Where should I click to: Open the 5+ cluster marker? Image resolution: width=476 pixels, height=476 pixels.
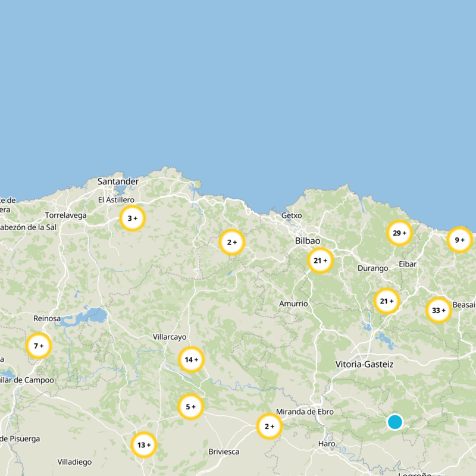click(x=191, y=407)
